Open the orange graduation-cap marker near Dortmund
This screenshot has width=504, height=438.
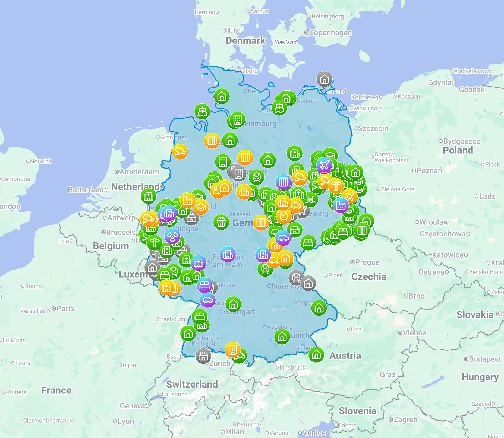click(x=200, y=207)
